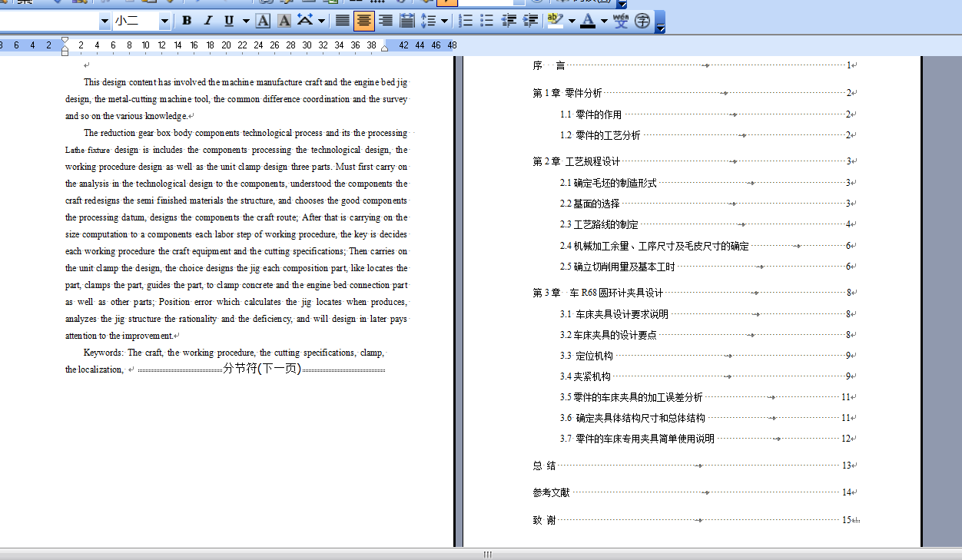
Task: Open the font color dropdown arrow
Action: pyautogui.click(x=604, y=21)
